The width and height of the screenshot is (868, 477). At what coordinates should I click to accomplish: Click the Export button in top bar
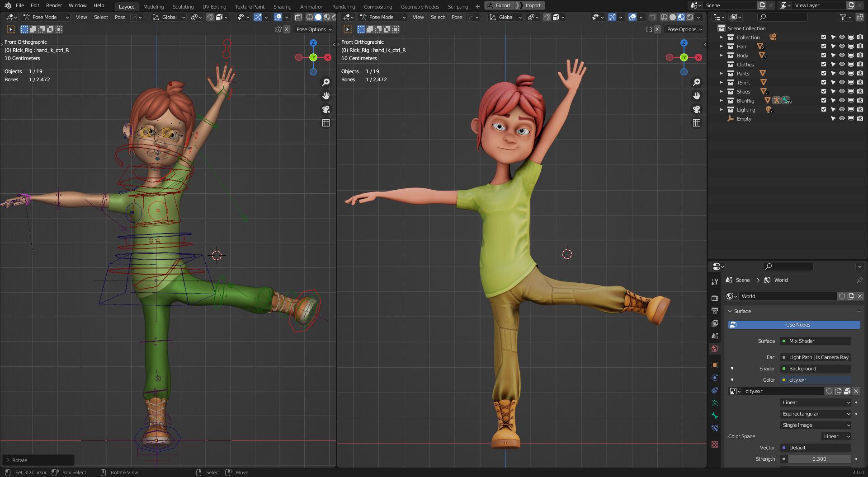click(499, 5)
